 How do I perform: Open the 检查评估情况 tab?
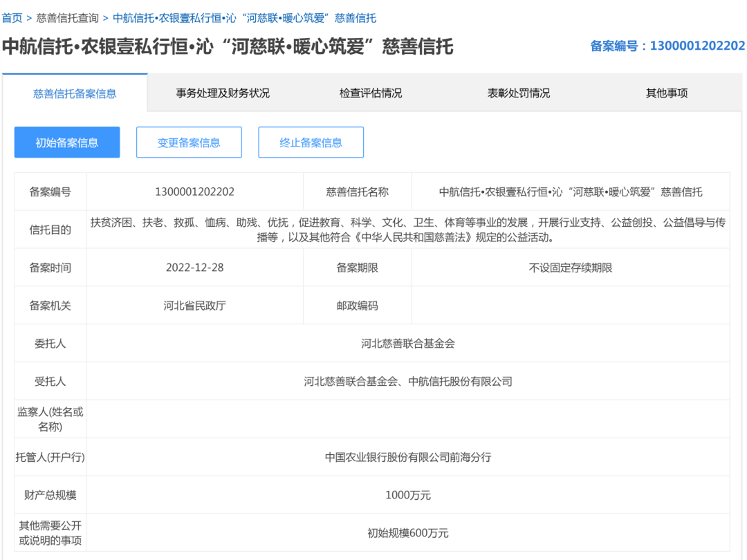point(371,93)
